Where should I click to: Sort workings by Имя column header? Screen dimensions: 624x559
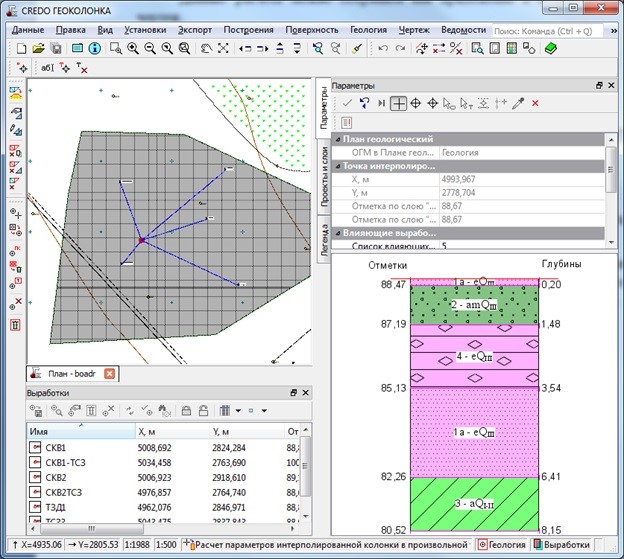tap(81, 431)
